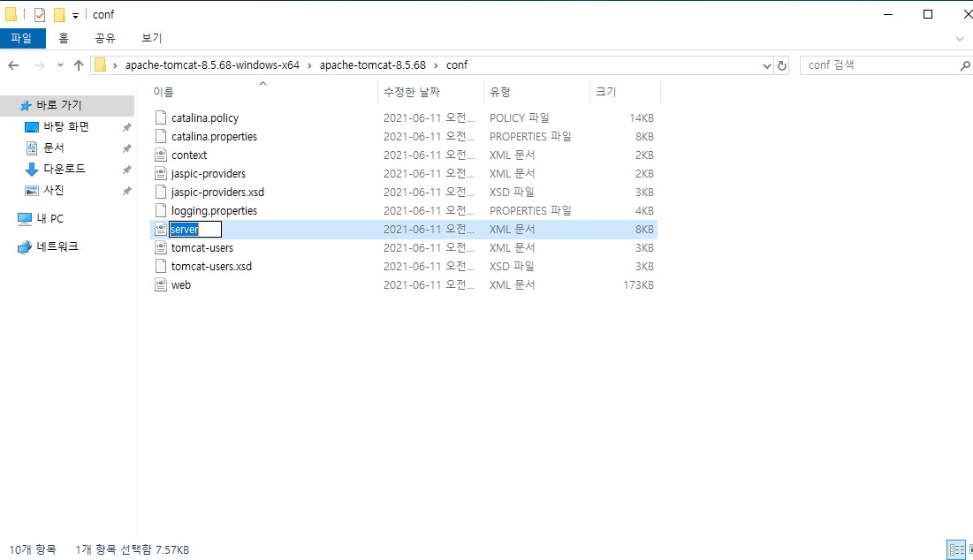Image resolution: width=973 pixels, height=560 pixels.
Task: Click the Forward navigation arrow
Action: point(39,65)
